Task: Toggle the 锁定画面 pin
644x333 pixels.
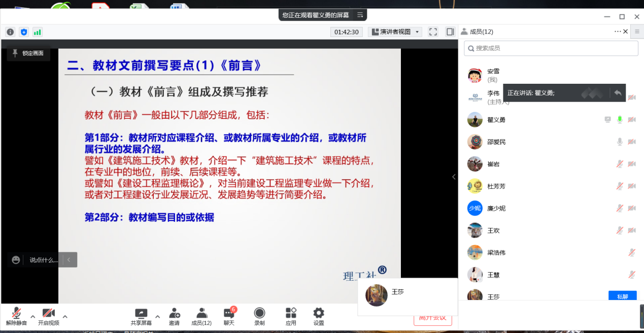Action: 28,53
